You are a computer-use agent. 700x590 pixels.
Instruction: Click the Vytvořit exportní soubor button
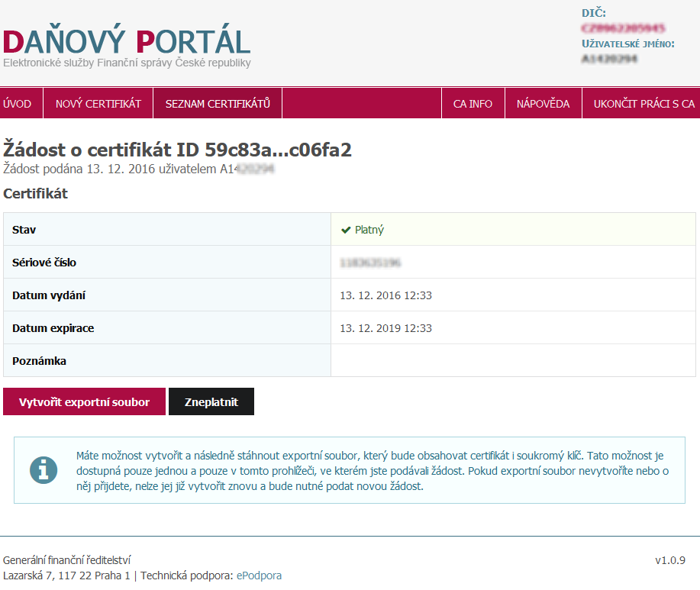(x=84, y=401)
